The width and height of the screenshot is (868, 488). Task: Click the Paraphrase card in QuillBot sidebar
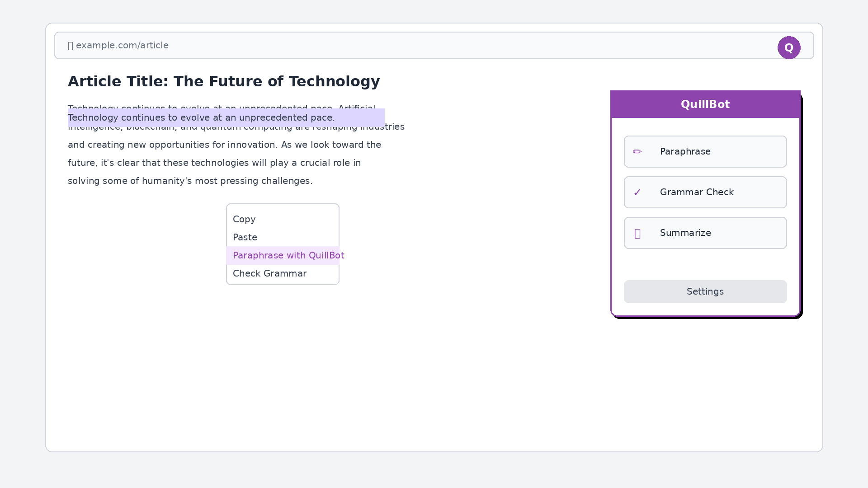[x=705, y=151]
